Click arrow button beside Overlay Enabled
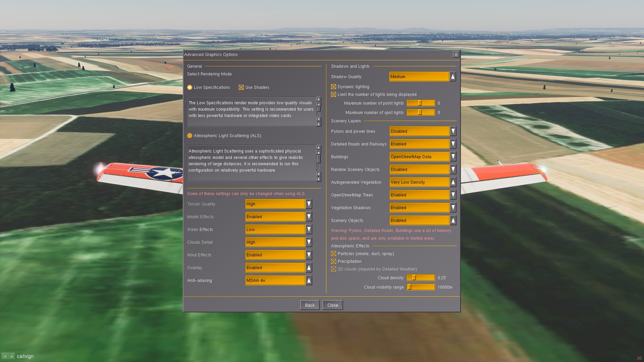The height and width of the screenshot is (362, 644). pyautogui.click(x=309, y=268)
